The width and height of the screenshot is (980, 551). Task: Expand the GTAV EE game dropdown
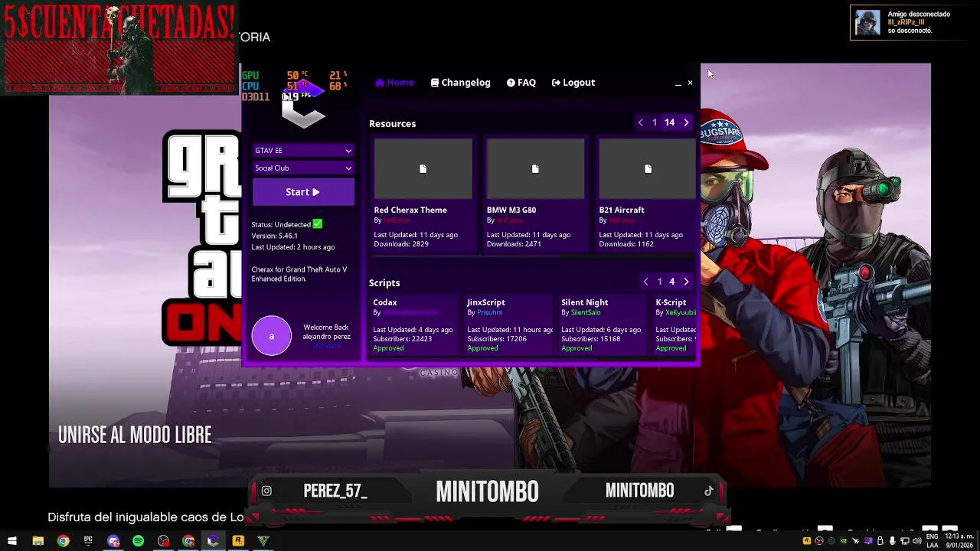pos(303,151)
